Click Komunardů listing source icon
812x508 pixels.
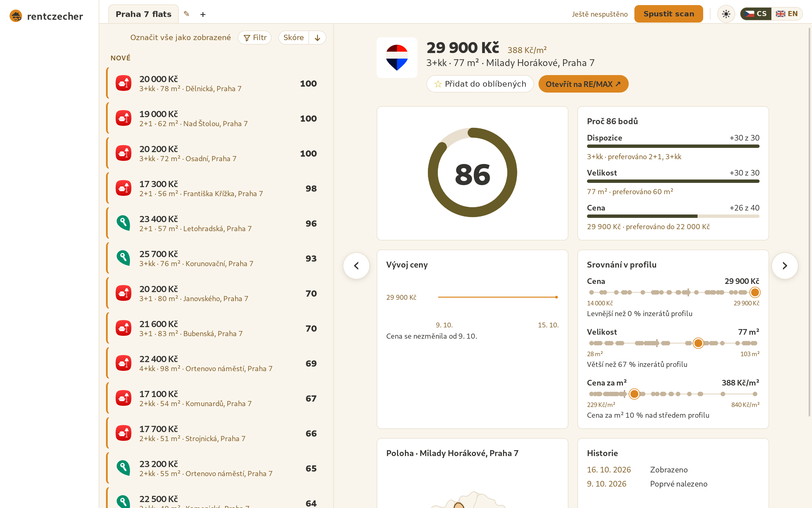123,398
